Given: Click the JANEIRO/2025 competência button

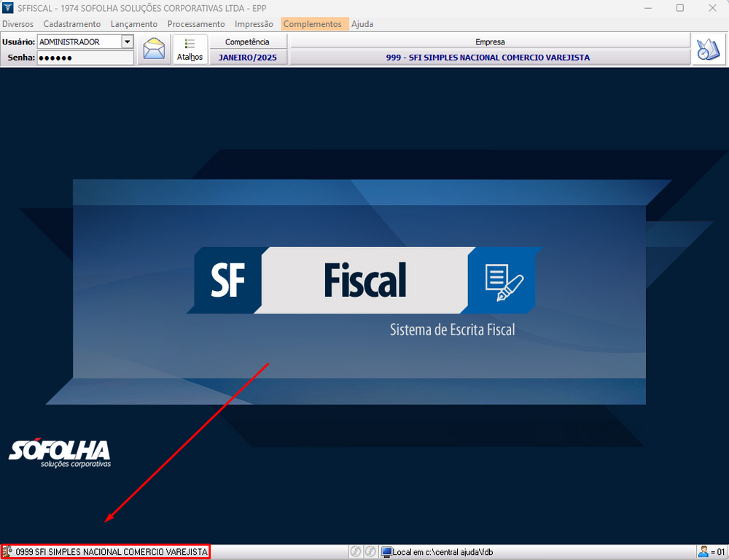Looking at the screenshot, I should (x=248, y=58).
